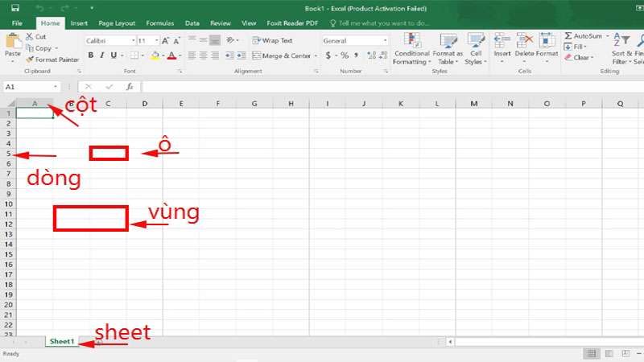
Task: Click Delete cells button
Action: tap(524, 47)
